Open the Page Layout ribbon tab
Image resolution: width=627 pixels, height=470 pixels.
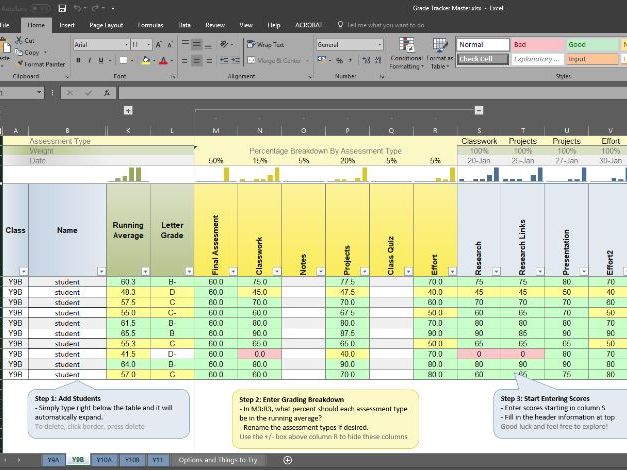(x=107, y=23)
